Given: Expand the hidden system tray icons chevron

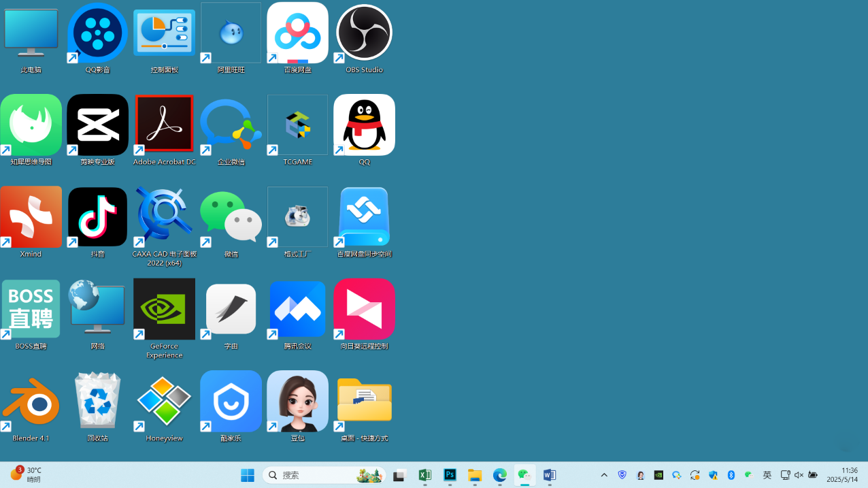Looking at the screenshot, I should (604, 475).
